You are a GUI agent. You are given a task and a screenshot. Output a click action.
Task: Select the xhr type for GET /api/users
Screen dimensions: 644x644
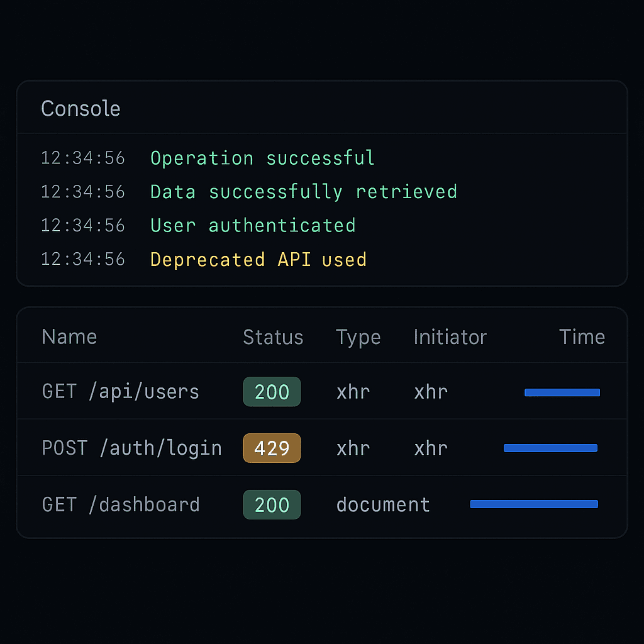353,391
